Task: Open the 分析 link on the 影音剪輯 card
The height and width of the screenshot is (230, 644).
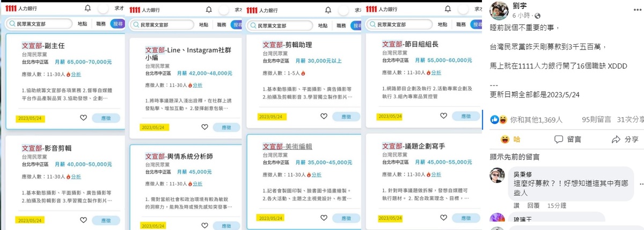Action: pos(76,176)
